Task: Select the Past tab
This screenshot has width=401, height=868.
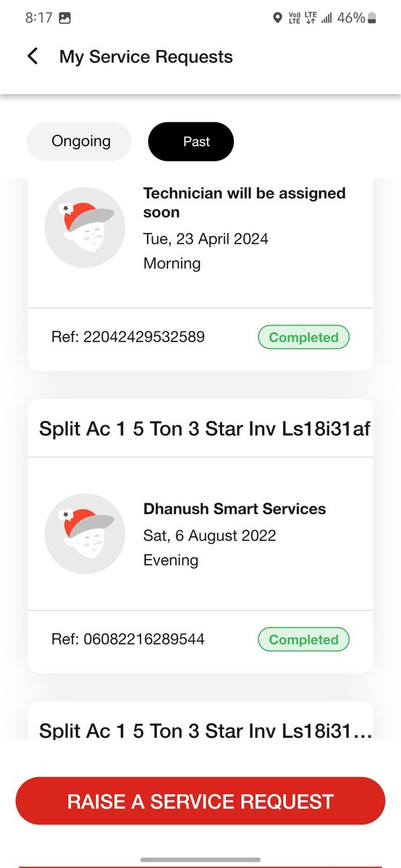Action: tap(191, 141)
